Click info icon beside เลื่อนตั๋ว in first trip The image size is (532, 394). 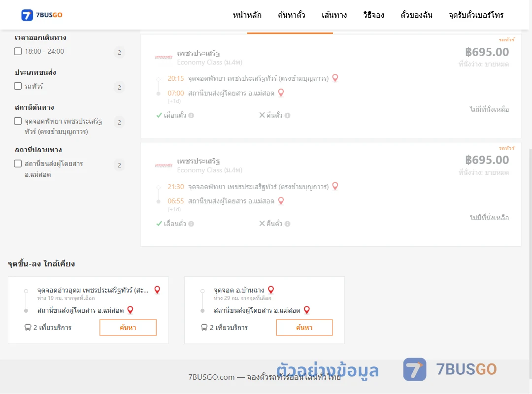click(x=191, y=115)
